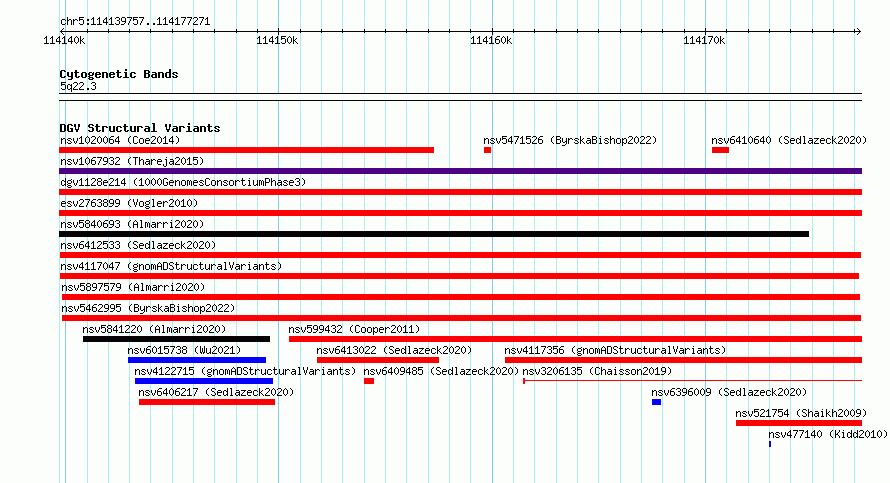Click the long black nsv5840693 bar
Screen dimensions: 890x483
pyautogui.click(x=434, y=234)
